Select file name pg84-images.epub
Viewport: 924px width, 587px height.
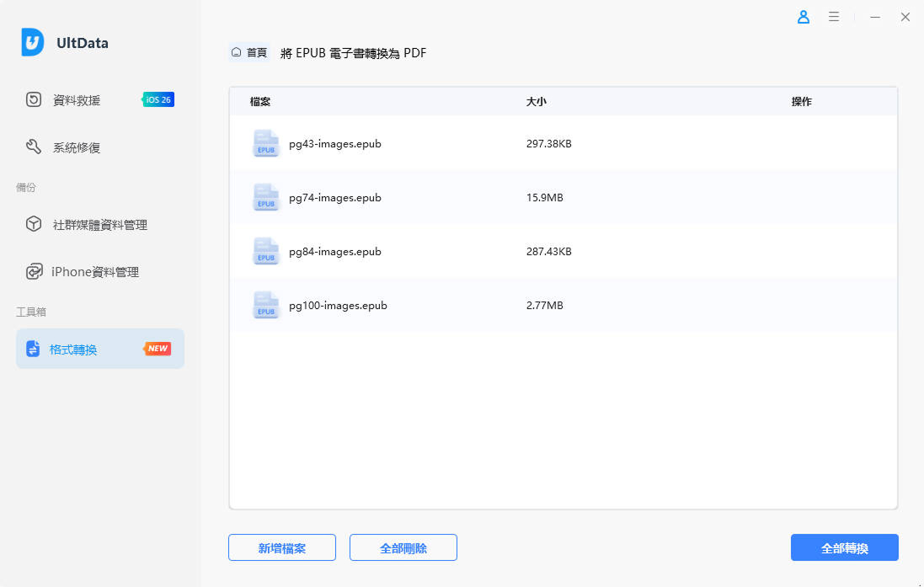334,252
